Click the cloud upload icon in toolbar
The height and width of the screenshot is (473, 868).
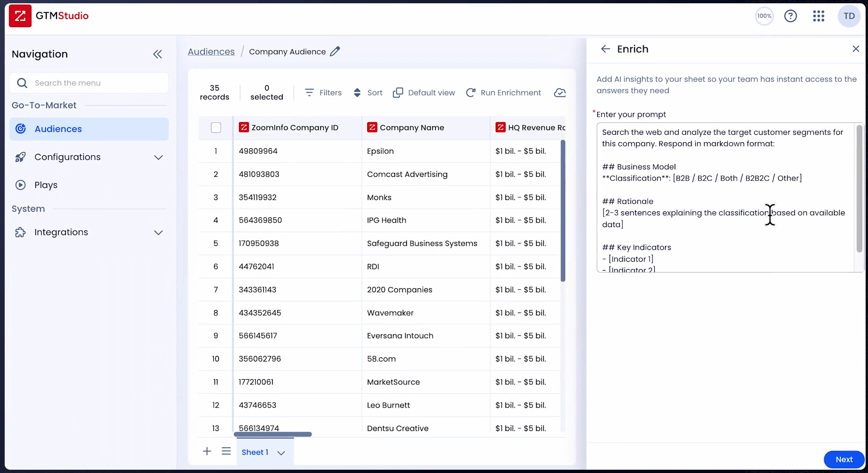(x=560, y=92)
